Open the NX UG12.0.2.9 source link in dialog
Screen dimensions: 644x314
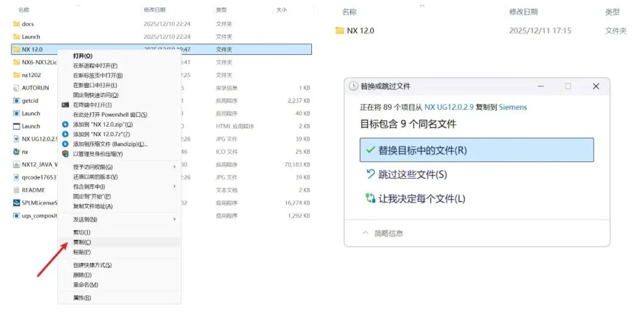coord(449,107)
